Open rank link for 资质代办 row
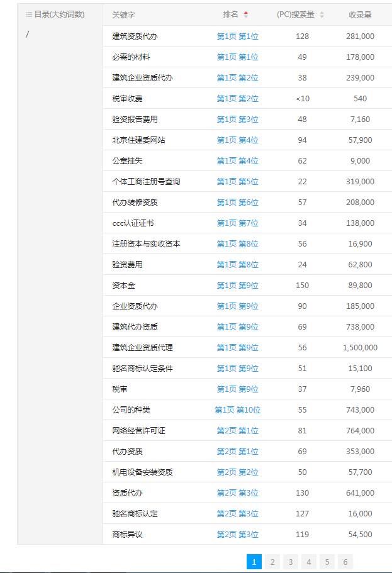This screenshot has height=573, width=392. [x=237, y=493]
